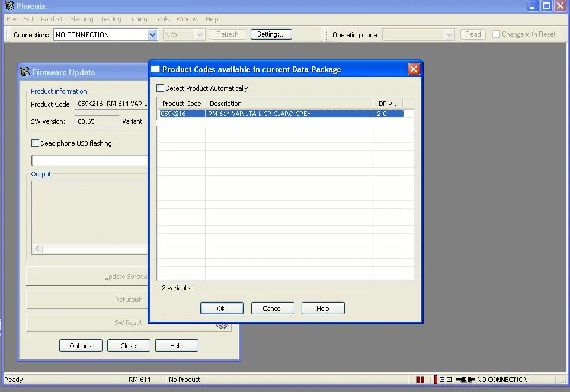The image size is (570, 392).
Task: Open the Tuning menu
Action: 137,19
